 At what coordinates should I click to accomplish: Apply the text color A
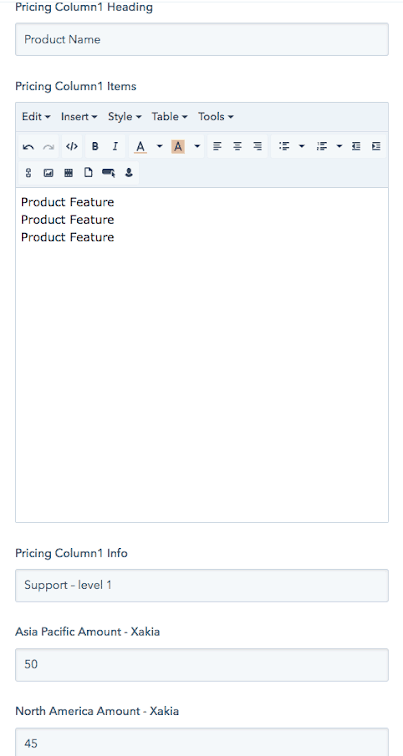click(140, 146)
